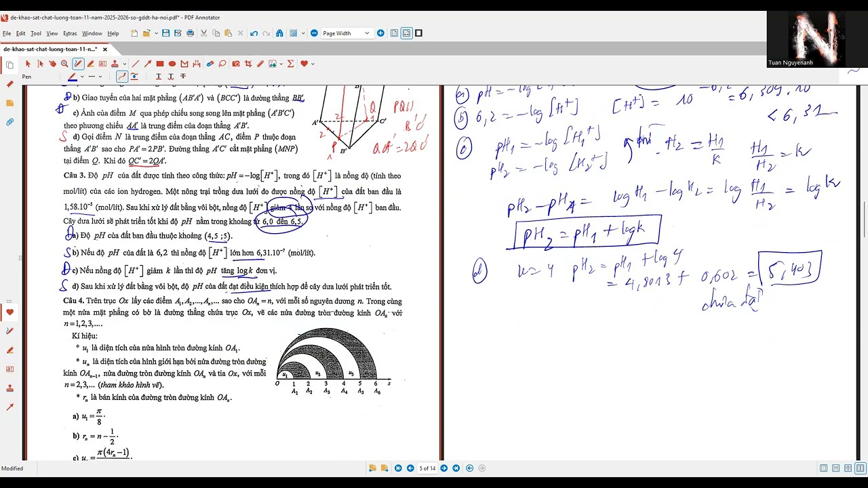Screen dimensions: 868x488
Task: Open the page thumbnails sidebar icon
Action: tap(9, 65)
